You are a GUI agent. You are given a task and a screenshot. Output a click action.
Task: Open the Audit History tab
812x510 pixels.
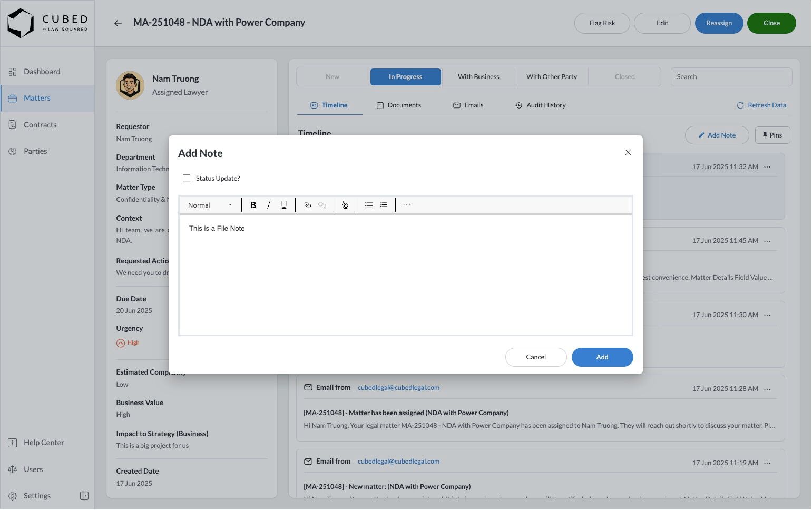[541, 105]
